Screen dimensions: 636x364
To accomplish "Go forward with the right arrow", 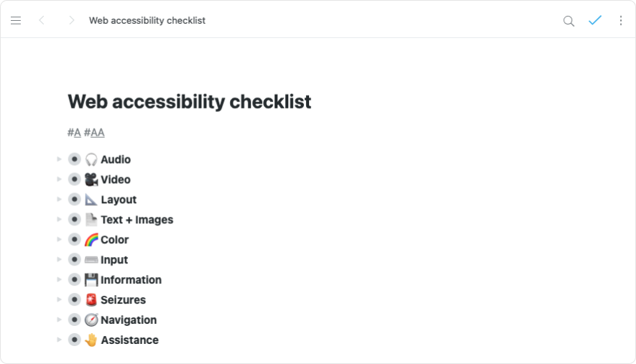I will point(71,21).
